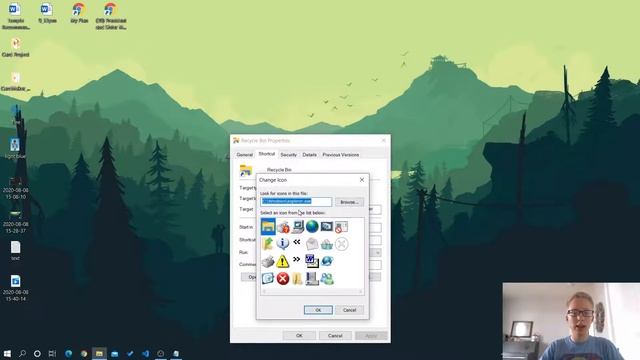The width and height of the screenshot is (640, 360).
Task: Click Cancel in Recycle Bin Properties window
Action: click(x=335, y=336)
